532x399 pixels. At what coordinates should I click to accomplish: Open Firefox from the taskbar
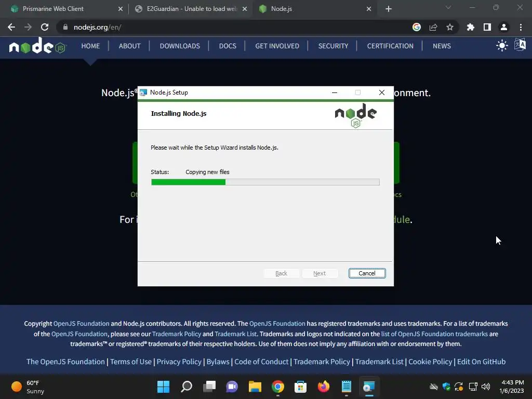(x=323, y=387)
